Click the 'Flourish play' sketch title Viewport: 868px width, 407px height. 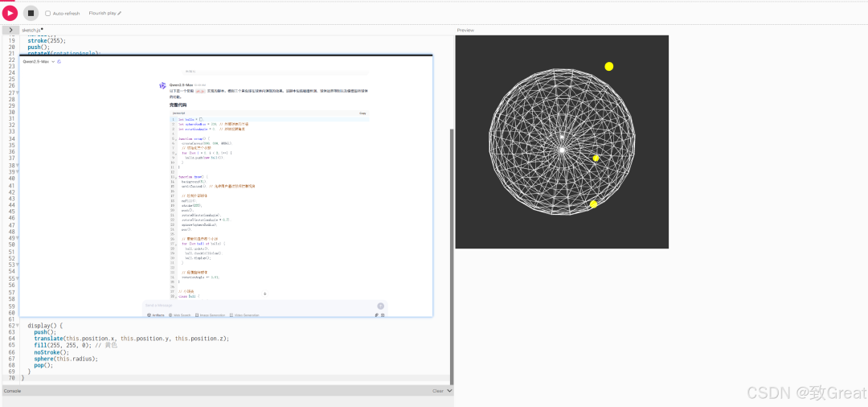102,13
